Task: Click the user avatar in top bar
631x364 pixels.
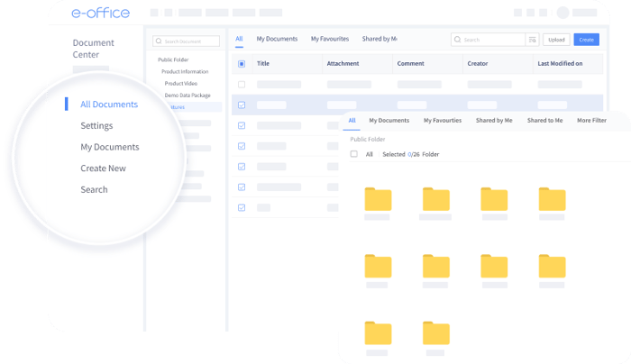Action: pyautogui.click(x=563, y=13)
